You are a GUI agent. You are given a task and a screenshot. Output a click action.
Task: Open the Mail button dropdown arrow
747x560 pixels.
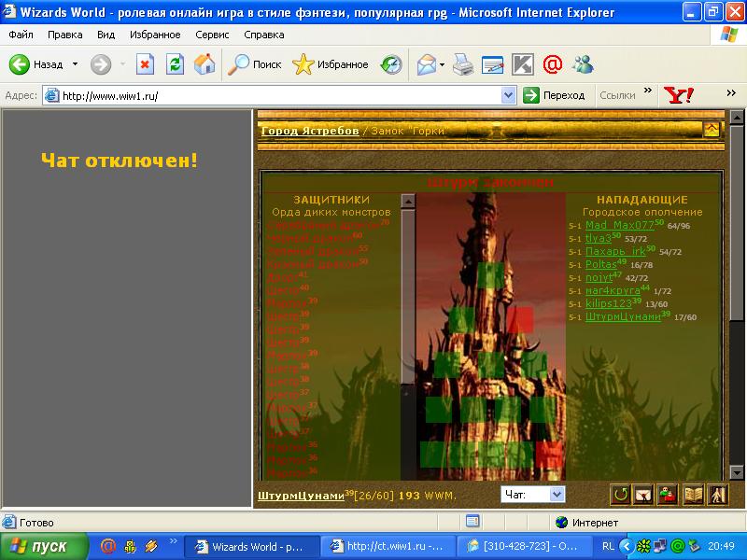pos(442,64)
